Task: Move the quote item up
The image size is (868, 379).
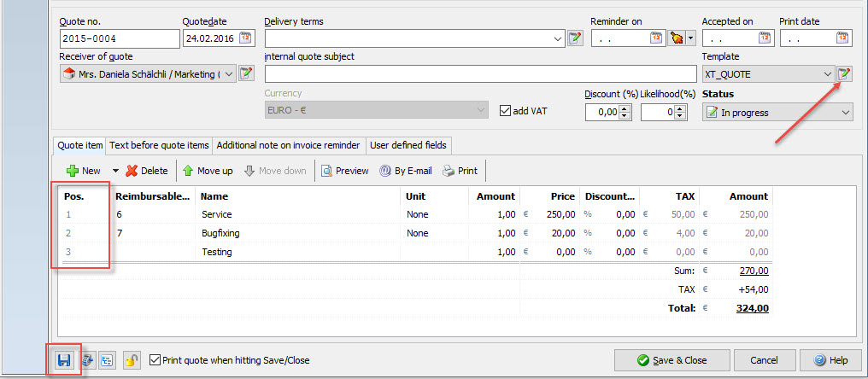Action: tap(208, 171)
